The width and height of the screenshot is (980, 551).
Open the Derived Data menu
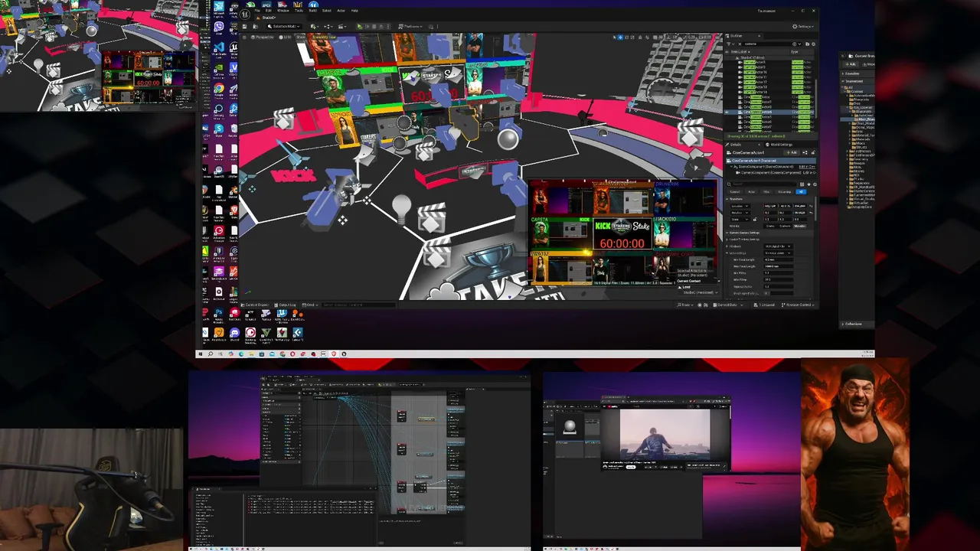click(729, 305)
